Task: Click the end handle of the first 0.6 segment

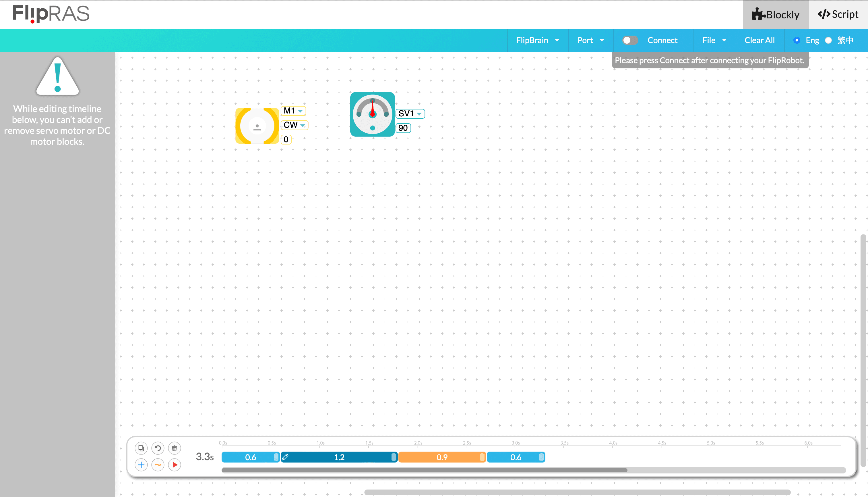Action: (276, 457)
